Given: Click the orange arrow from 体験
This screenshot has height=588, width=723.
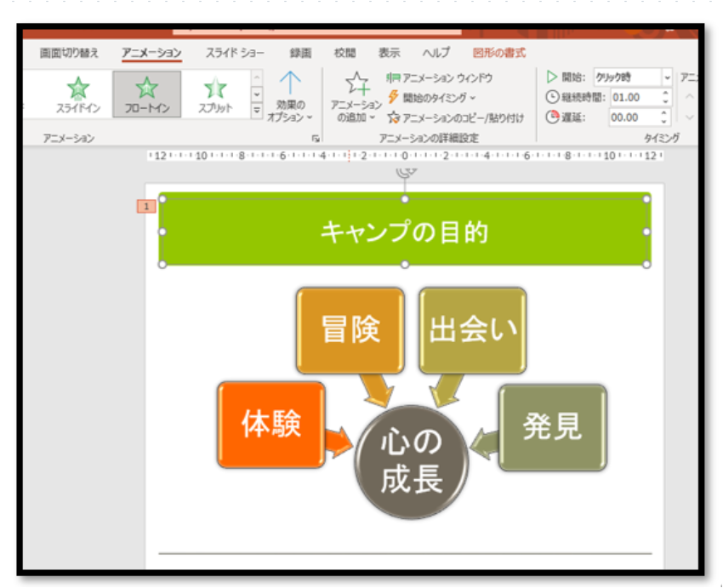Looking at the screenshot, I should click(x=339, y=442).
